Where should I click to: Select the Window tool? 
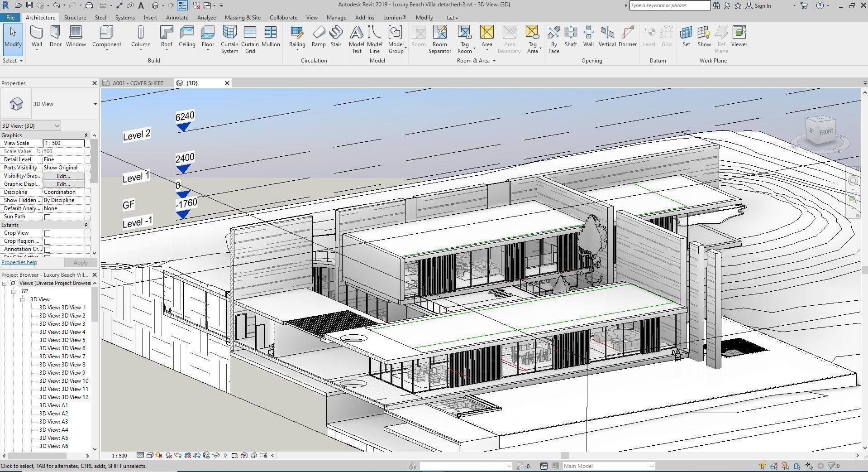[x=76, y=36]
